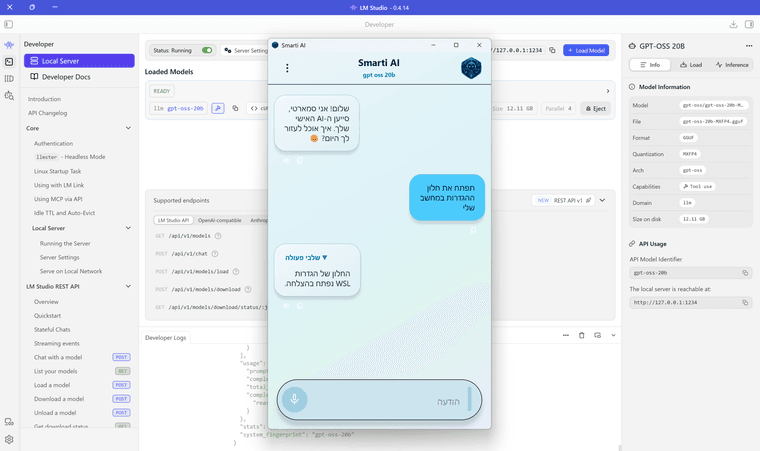Switch to the Load tab
The width and height of the screenshot is (760, 451).
pyautogui.click(x=691, y=64)
